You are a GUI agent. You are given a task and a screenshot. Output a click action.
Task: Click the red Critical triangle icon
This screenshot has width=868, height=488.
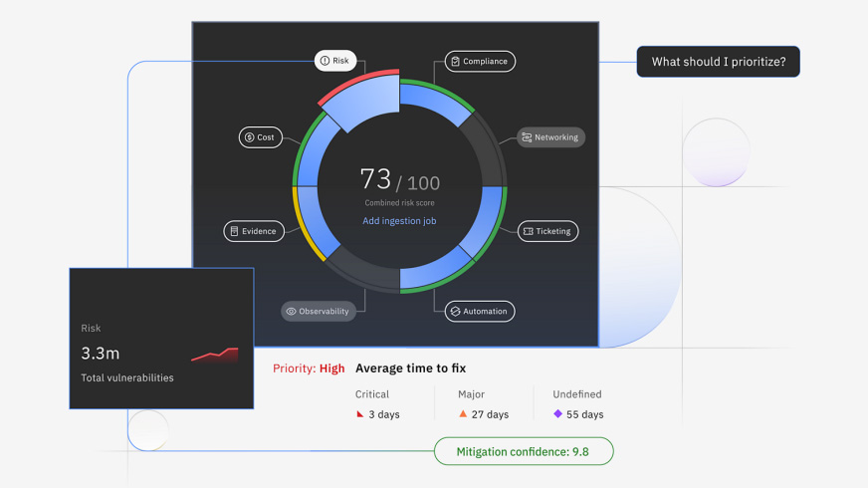(359, 413)
